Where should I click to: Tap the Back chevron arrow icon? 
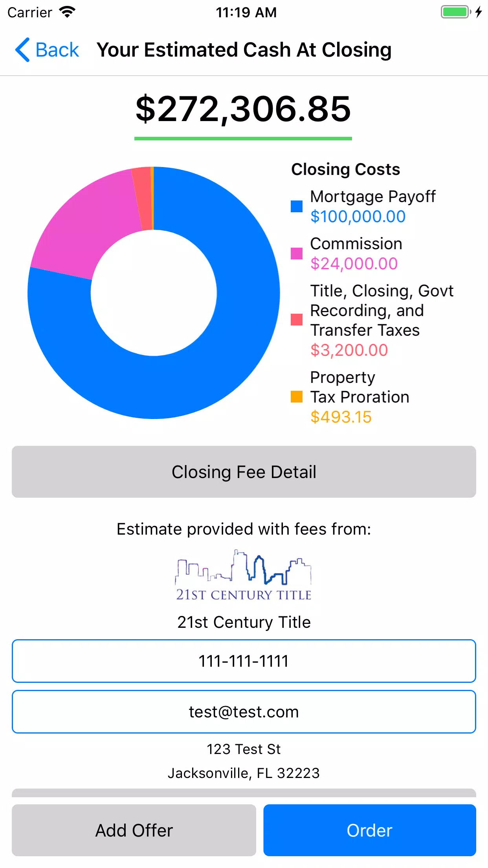(22, 50)
